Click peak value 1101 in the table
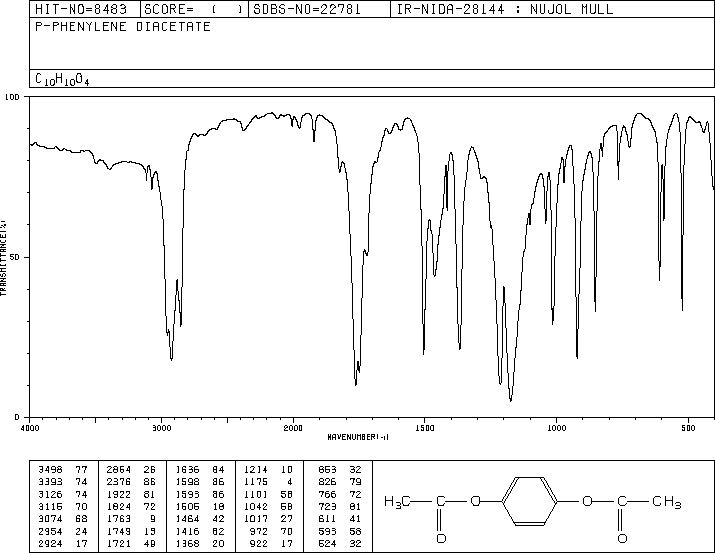Screen dimensions: 715x553 [x=256, y=494]
